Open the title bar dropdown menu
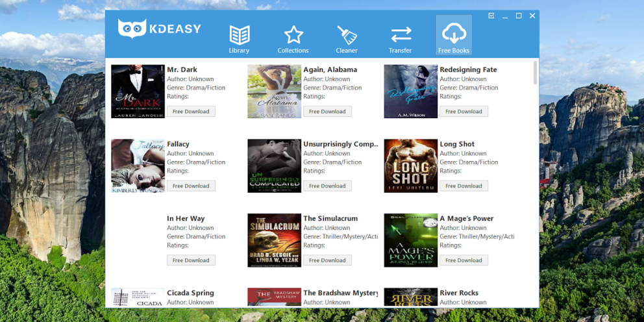 [x=491, y=16]
